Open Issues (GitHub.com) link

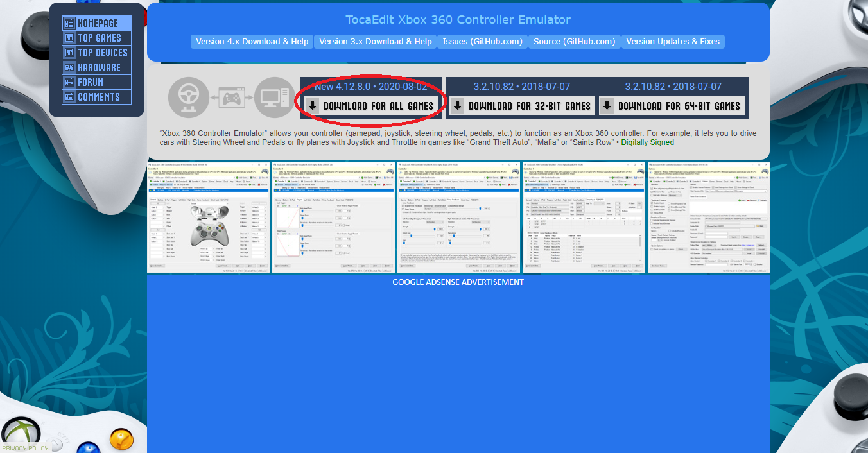(483, 42)
